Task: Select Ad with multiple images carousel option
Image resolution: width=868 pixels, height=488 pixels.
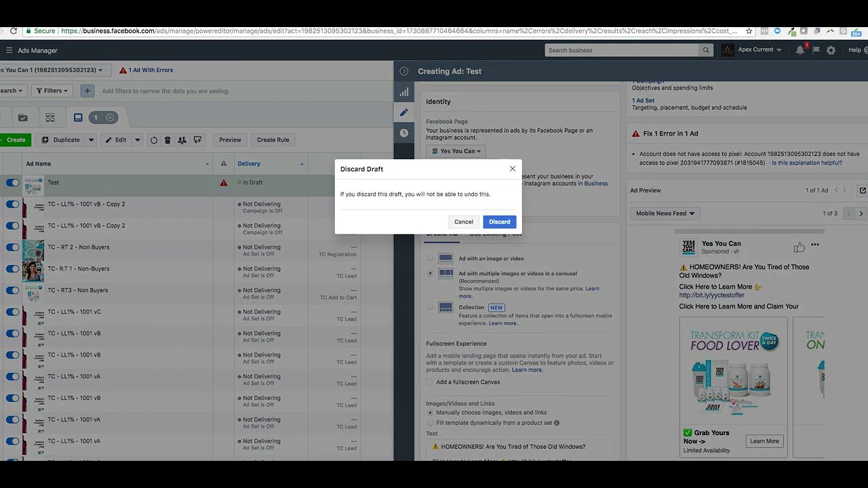Action: click(x=430, y=273)
